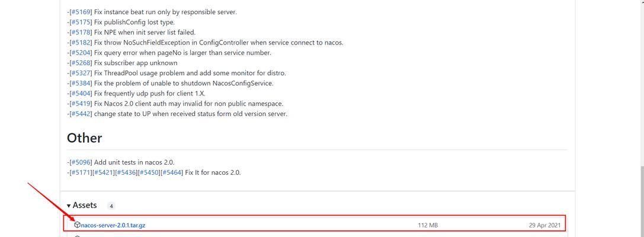The width and height of the screenshot is (644, 237).
Task: Open issue #5327 ThreadPool usage problem
Action: 81,73
